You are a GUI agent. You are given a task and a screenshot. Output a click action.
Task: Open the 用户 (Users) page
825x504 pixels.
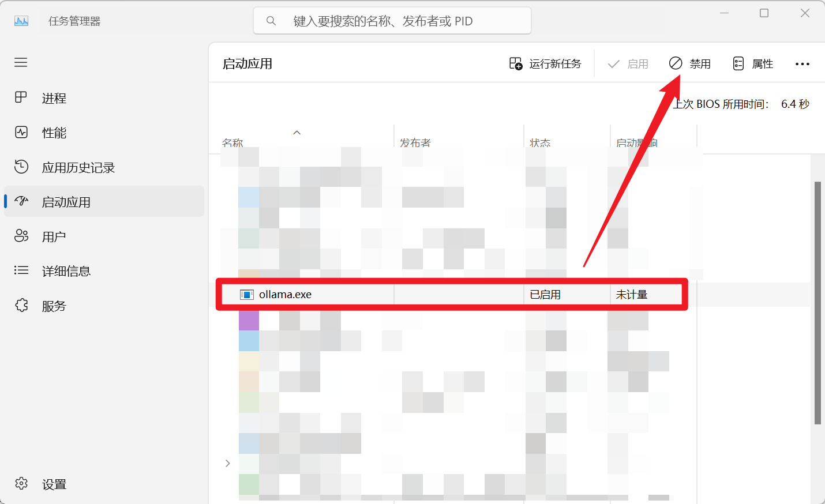54,237
